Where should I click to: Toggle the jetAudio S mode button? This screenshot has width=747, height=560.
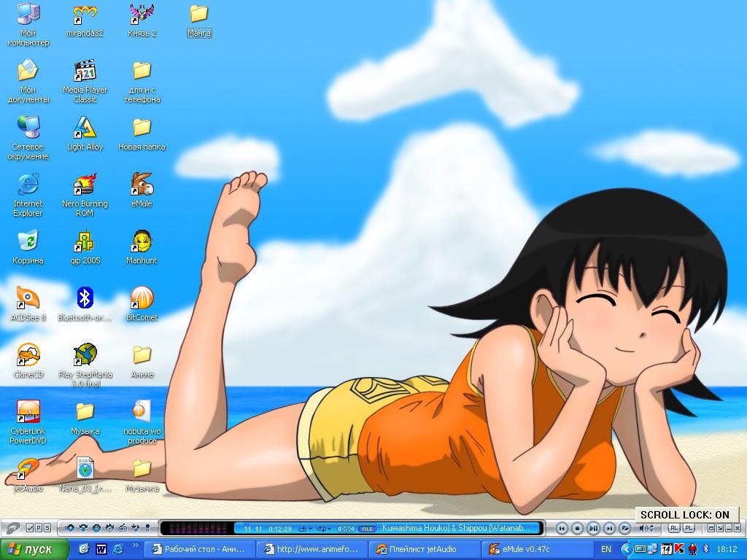[47, 528]
